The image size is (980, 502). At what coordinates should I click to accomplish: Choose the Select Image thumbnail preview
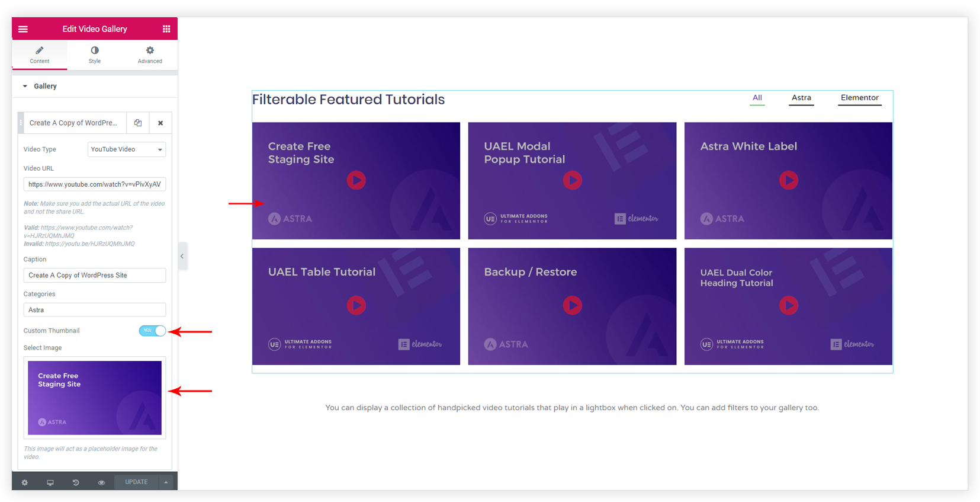pyautogui.click(x=95, y=398)
